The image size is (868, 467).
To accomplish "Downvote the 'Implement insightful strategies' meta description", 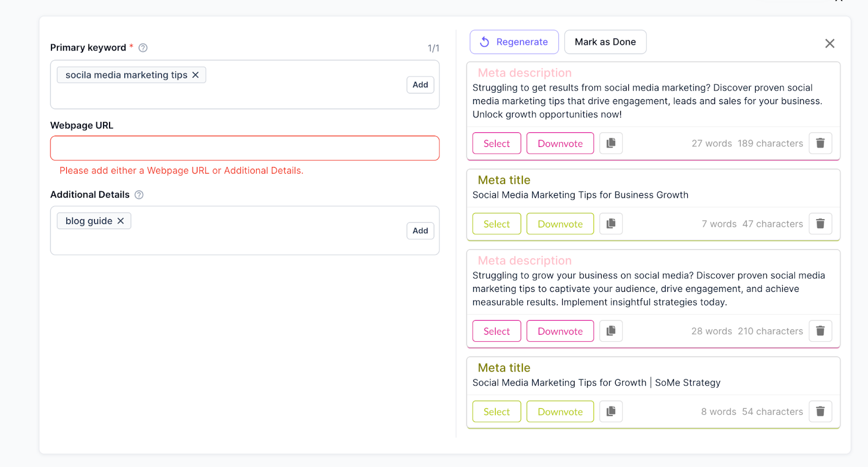I will (560, 331).
